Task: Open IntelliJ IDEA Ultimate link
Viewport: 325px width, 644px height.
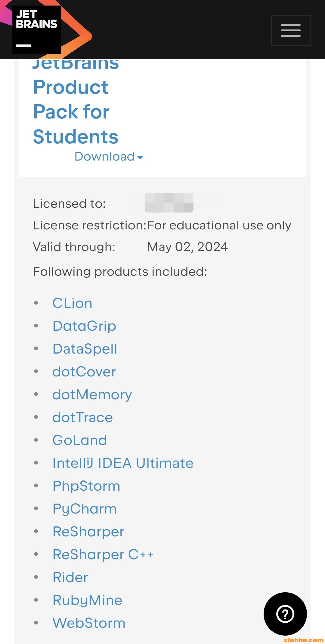Action: (x=123, y=463)
